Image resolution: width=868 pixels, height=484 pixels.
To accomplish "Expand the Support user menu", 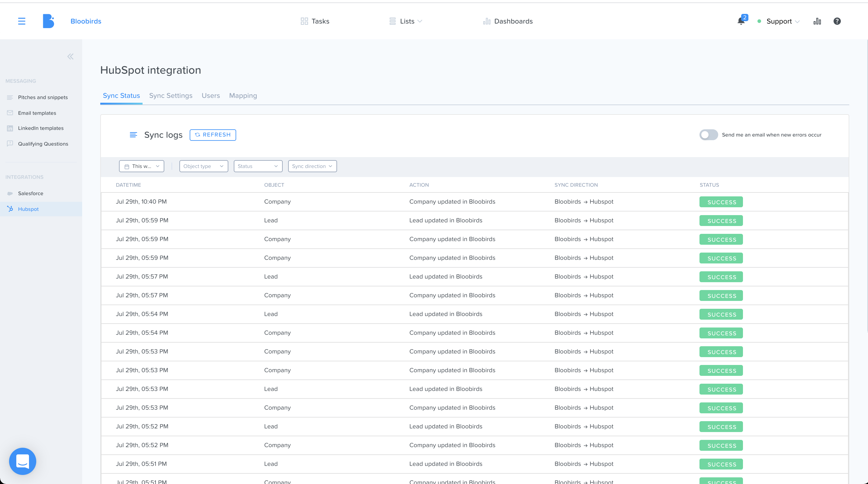I will pyautogui.click(x=783, y=21).
